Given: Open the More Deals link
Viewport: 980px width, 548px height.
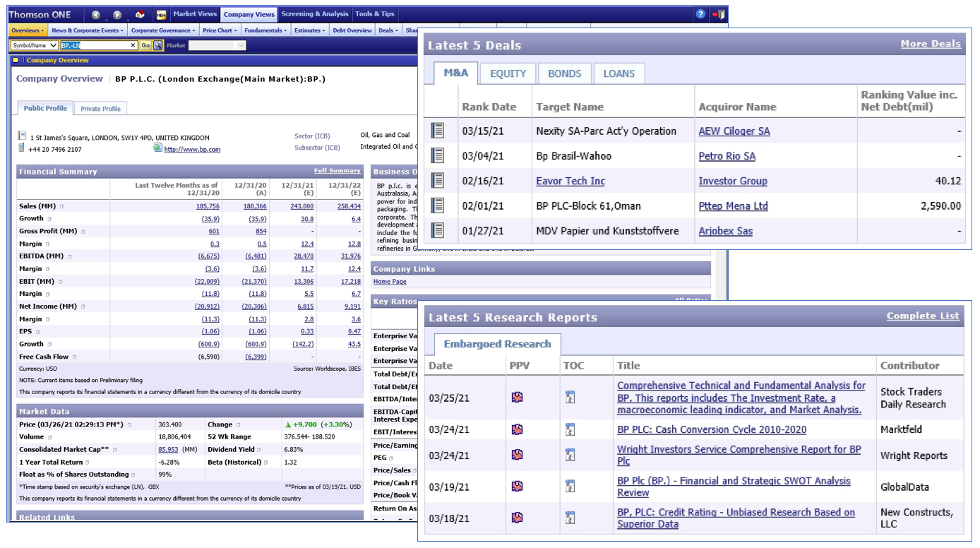Looking at the screenshot, I should pos(930,44).
